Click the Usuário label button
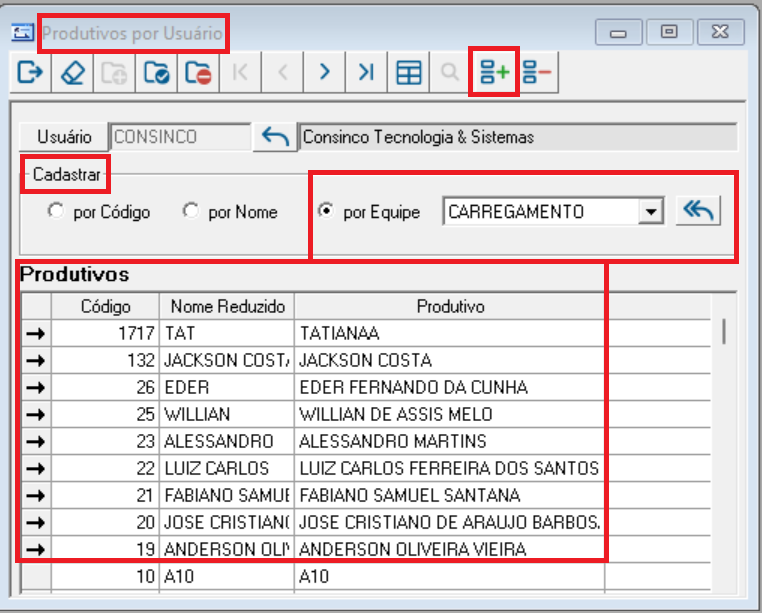The image size is (762, 613). tap(64, 137)
